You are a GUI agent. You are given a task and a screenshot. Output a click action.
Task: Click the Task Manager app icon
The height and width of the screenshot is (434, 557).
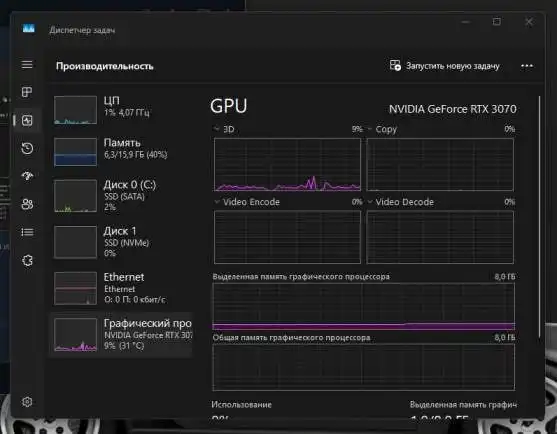[29, 28]
